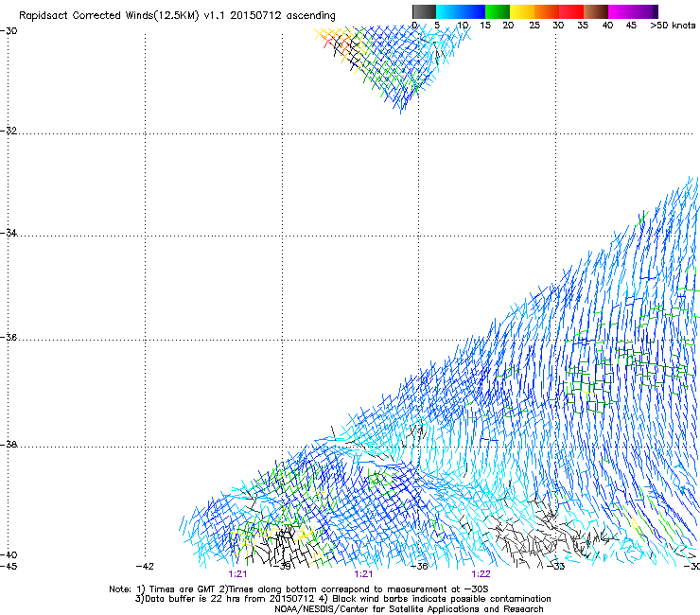Click the cyan-to-blue 5-15 knots legend swatch
The width and height of the screenshot is (700, 615).
click(x=461, y=11)
